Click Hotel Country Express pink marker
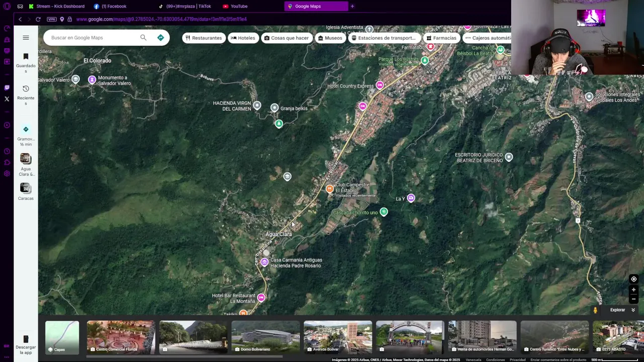 click(380, 85)
